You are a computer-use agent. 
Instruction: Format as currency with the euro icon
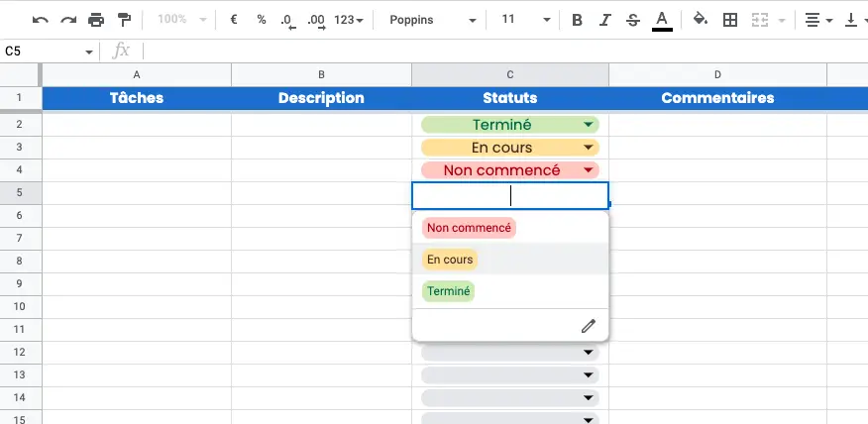tap(234, 20)
